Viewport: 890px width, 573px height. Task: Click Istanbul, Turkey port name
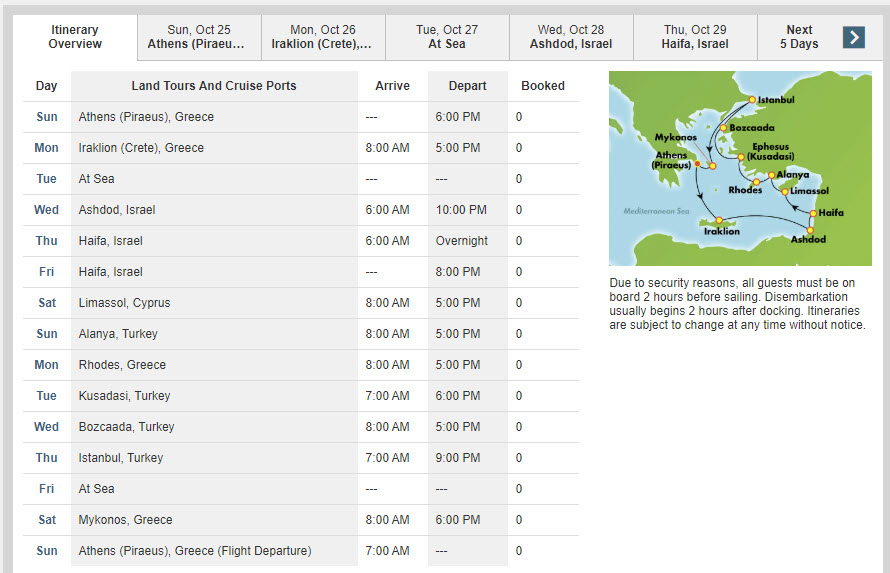[120, 458]
